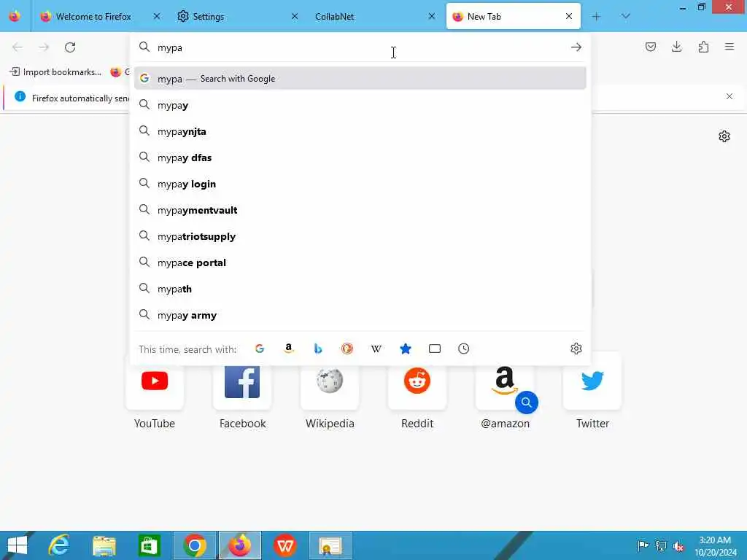Choose 'mypace portal' suggestion
Image resolution: width=747 pixels, height=560 pixels.
pos(360,262)
